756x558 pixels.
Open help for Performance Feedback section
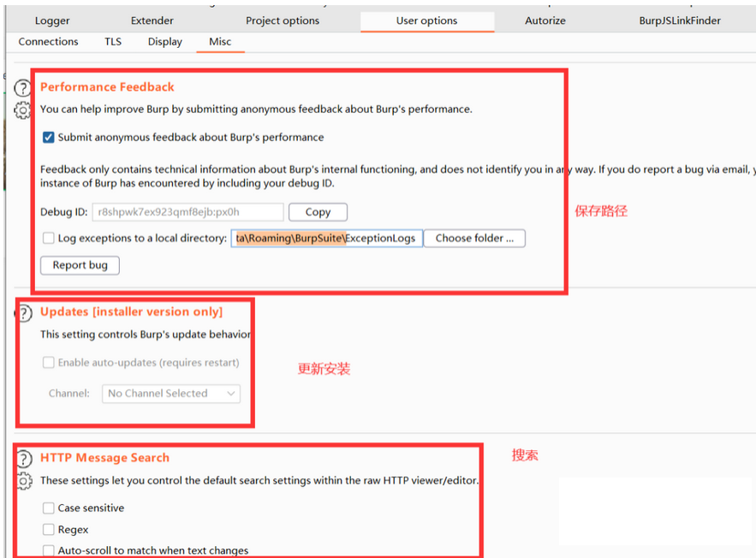pyautogui.click(x=22, y=88)
